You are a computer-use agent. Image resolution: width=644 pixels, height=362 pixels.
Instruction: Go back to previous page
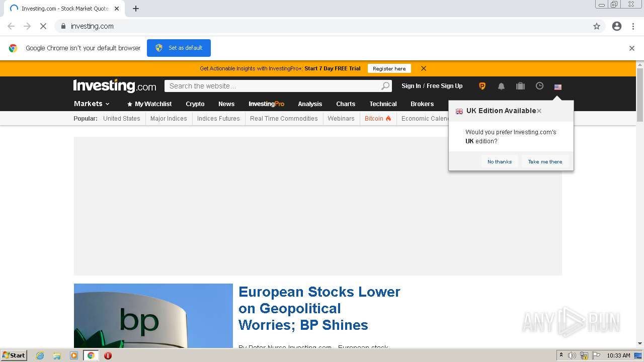(x=11, y=26)
